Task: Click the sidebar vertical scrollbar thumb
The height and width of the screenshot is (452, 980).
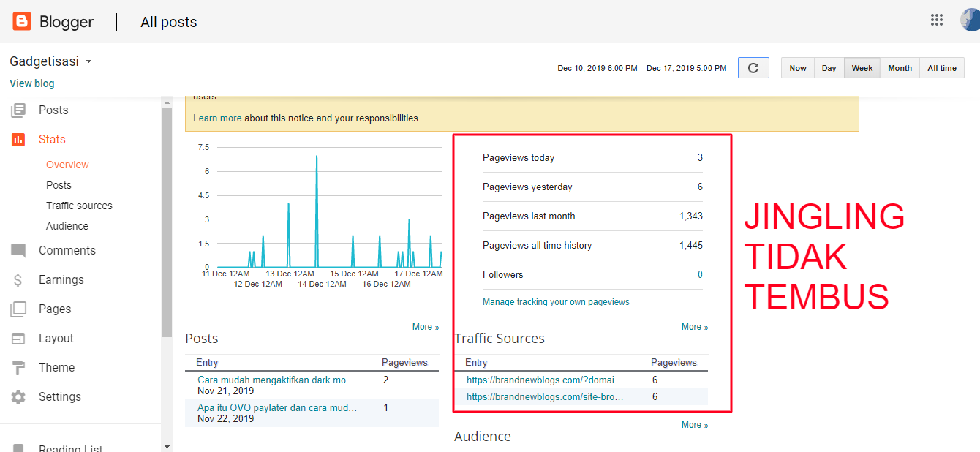Action: [167, 222]
